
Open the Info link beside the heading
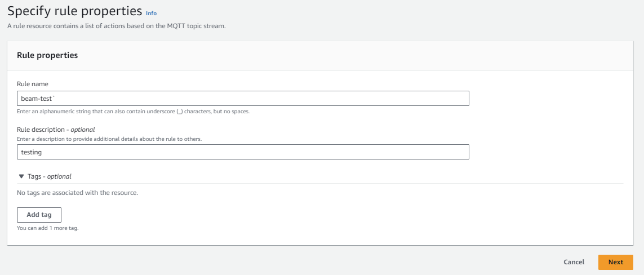click(x=151, y=12)
